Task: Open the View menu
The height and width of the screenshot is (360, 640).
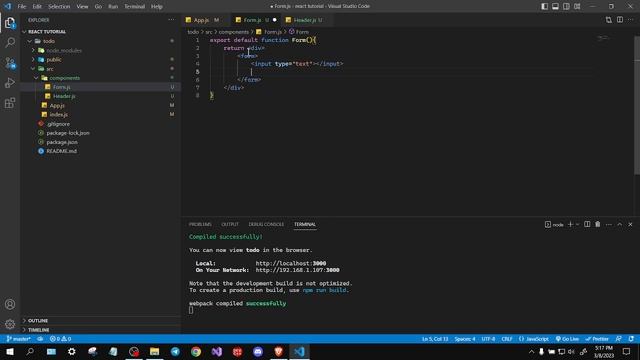Action: (x=82, y=7)
